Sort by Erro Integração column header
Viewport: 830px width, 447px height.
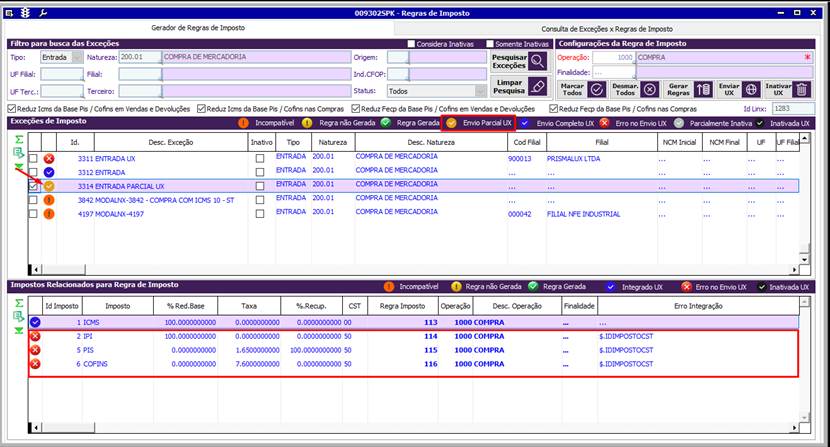[x=698, y=306]
